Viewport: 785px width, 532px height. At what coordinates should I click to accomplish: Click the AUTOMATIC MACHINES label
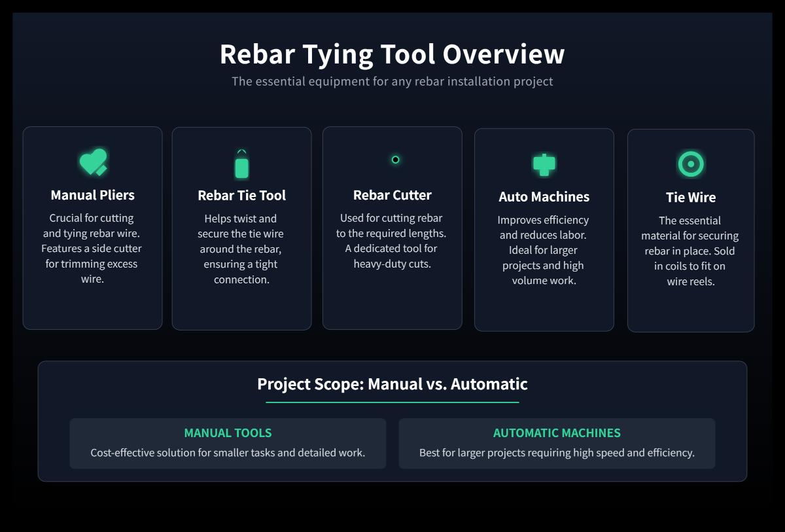click(557, 433)
